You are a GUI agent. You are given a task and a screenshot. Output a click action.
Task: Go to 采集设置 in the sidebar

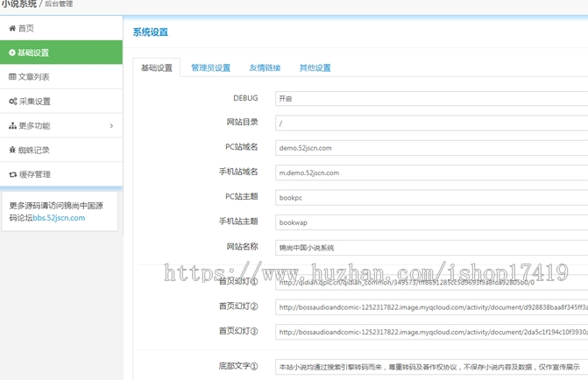(61, 102)
